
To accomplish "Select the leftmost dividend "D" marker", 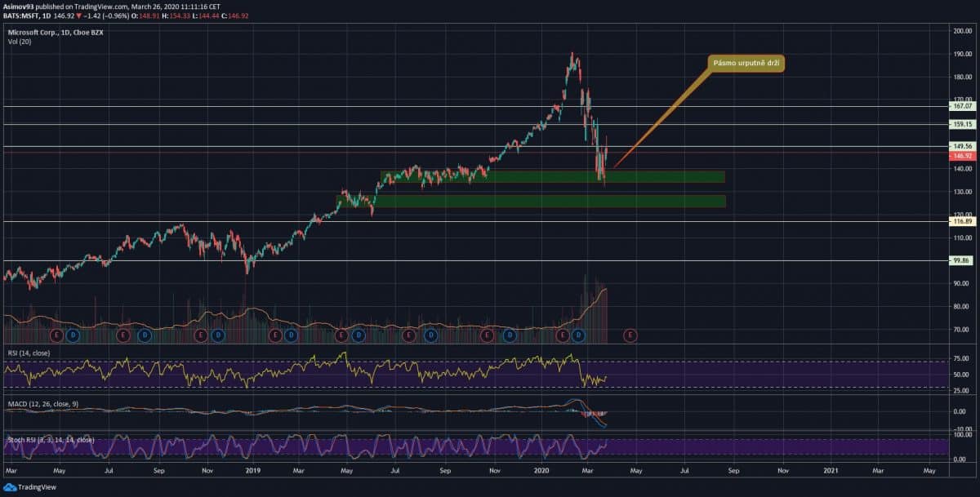I will click(73, 335).
